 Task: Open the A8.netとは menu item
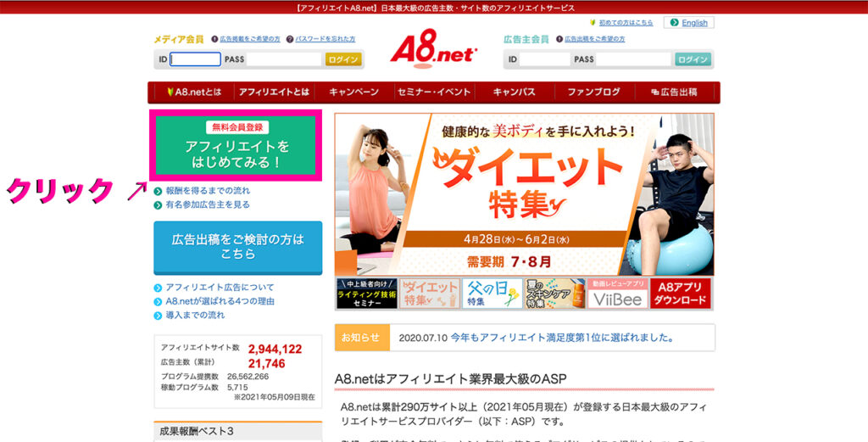click(193, 92)
